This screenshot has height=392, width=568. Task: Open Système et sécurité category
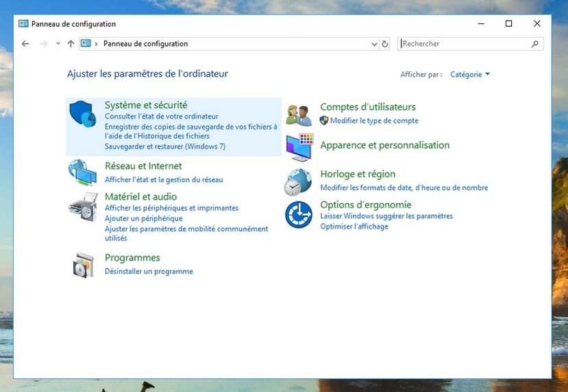pos(146,105)
